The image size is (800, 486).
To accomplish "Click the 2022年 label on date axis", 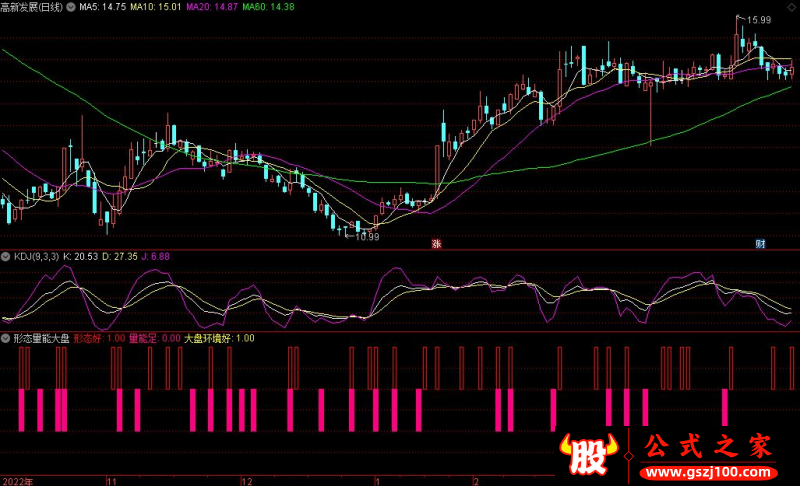I will pos(18,481).
